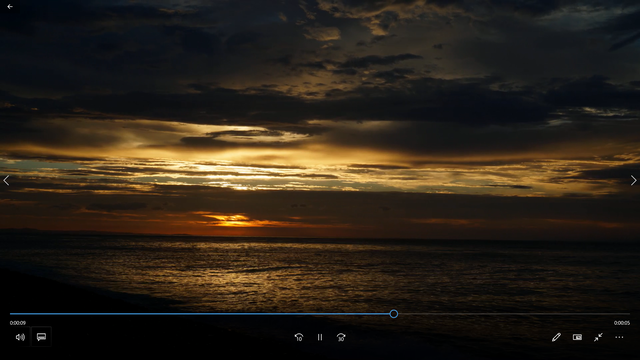Go back using the top-left arrow
The image size is (640, 360).
(10, 7)
